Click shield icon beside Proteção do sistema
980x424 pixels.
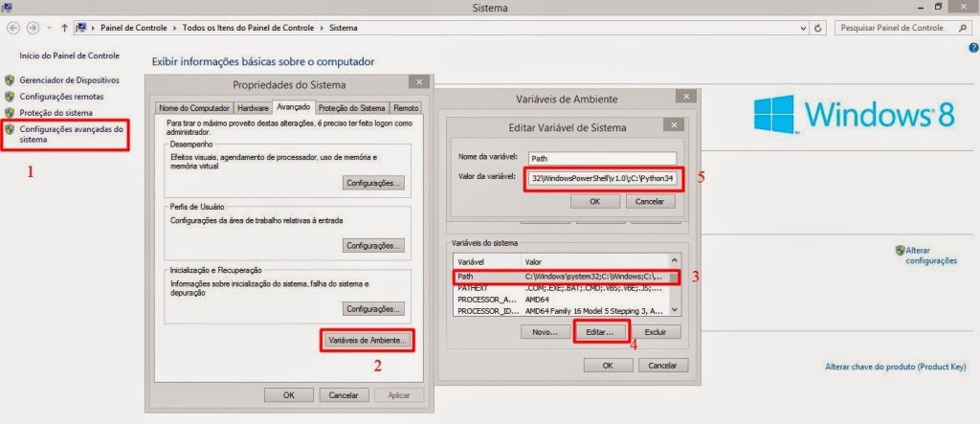[x=10, y=113]
